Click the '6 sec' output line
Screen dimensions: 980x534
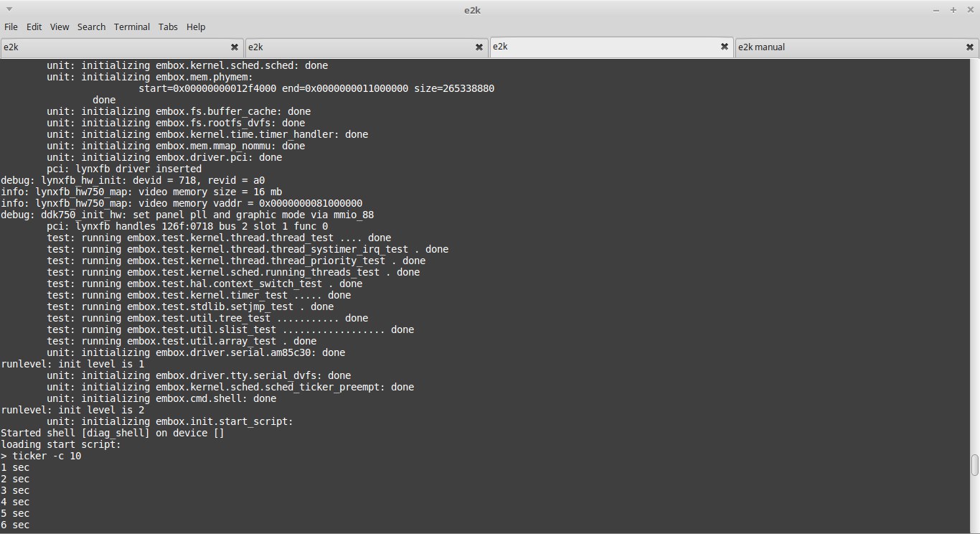15,525
